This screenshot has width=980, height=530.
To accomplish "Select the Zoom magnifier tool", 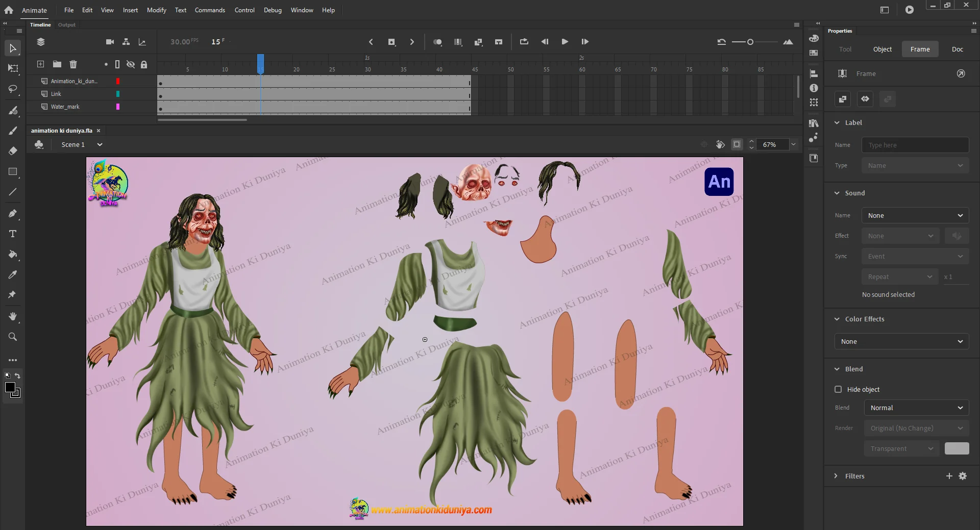I will (x=13, y=337).
